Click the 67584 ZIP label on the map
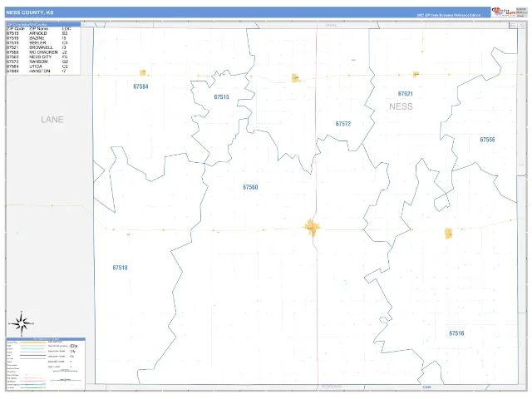 point(140,86)
